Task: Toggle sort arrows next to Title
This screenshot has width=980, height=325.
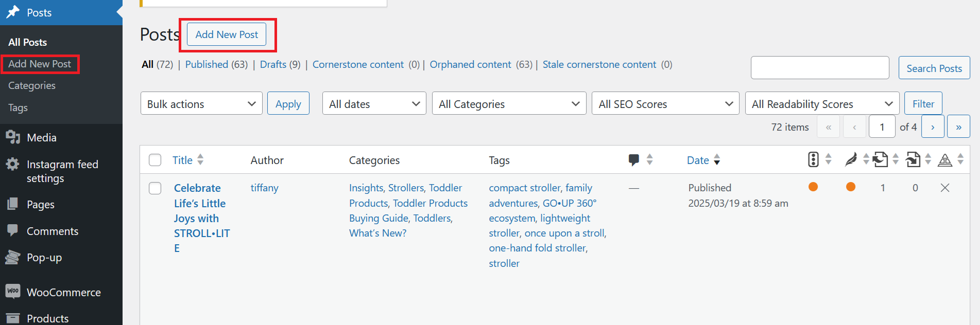Action: click(200, 159)
